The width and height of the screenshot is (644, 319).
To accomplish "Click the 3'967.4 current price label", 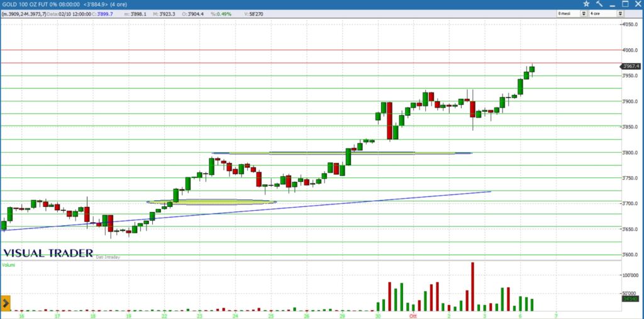I will [x=630, y=66].
